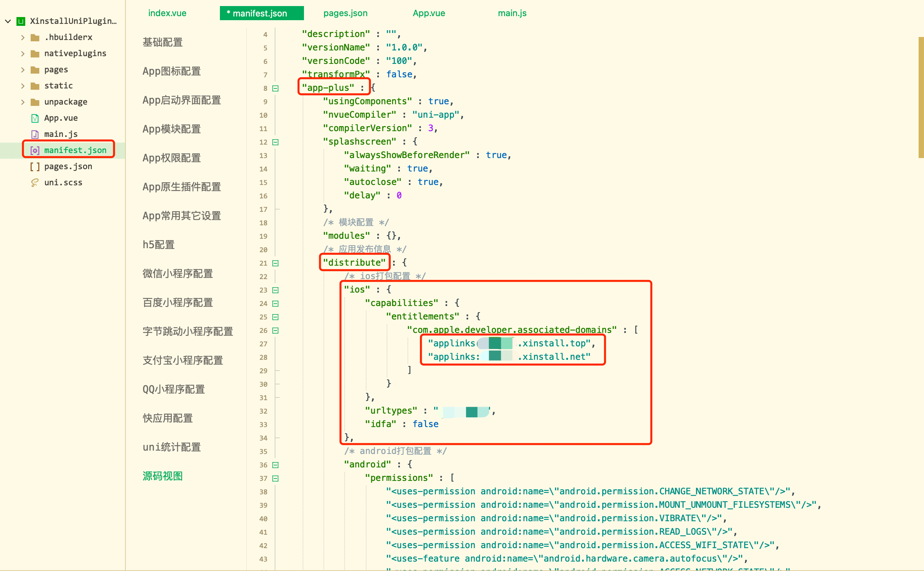
Task: Collapse the splashscreen block on line 12
Action: pyautogui.click(x=276, y=142)
